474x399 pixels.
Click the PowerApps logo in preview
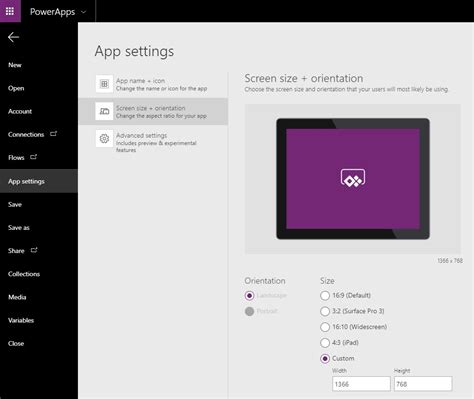point(353,178)
